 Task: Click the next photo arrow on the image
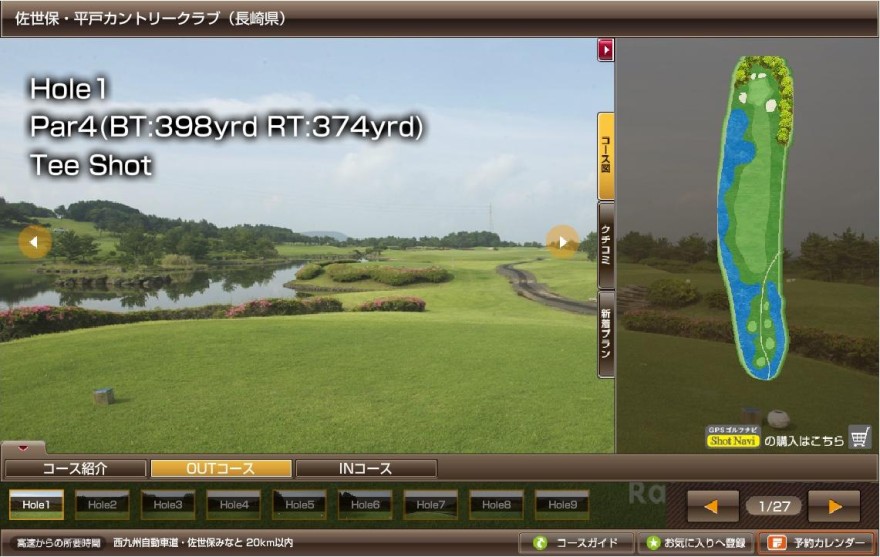tap(562, 242)
